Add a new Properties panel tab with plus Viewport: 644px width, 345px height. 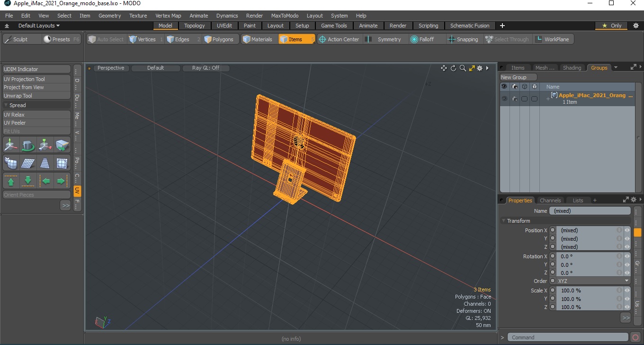click(x=595, y=200)
